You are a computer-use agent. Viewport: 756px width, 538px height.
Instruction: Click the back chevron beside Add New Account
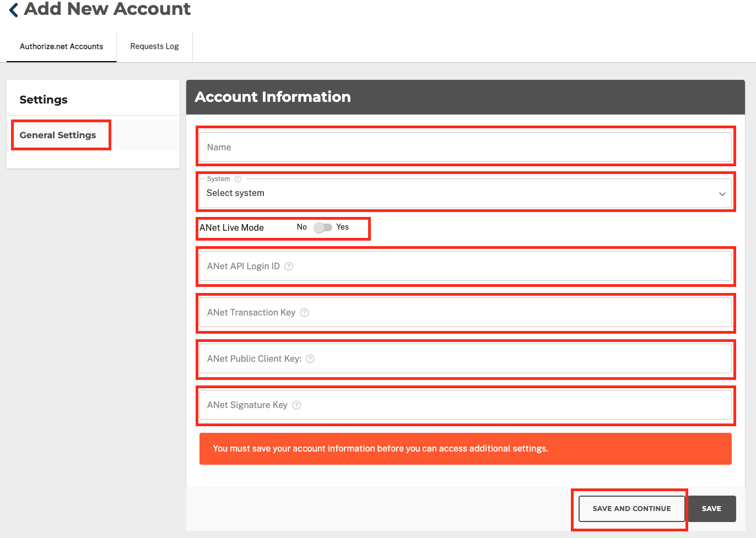point(14,9)
